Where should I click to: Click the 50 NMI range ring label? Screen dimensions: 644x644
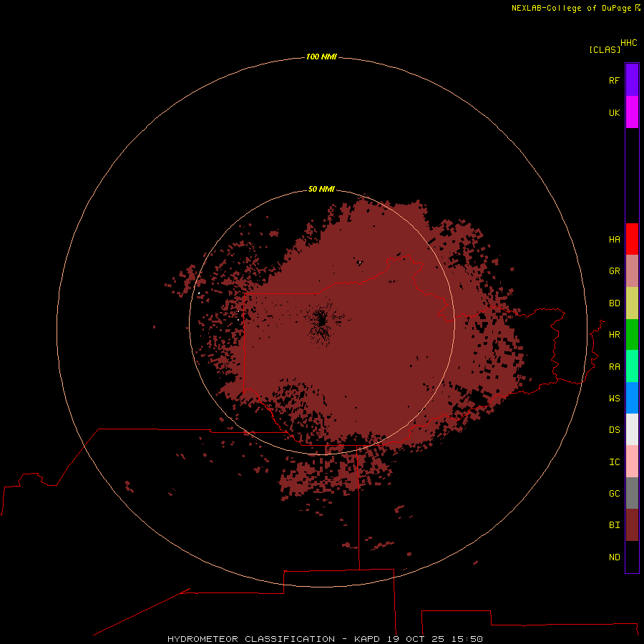tap(321, 189)
